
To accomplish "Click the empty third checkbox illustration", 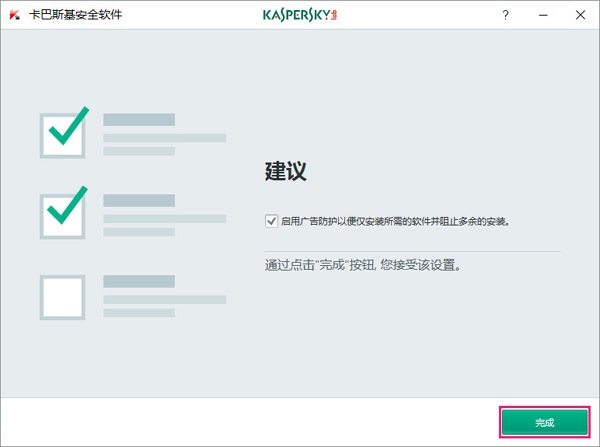I will 64,295.
